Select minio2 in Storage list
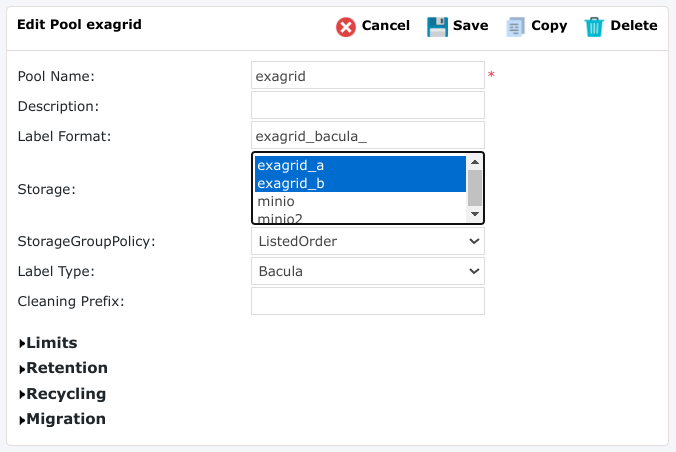676x452 pixels. click(360, 217)
